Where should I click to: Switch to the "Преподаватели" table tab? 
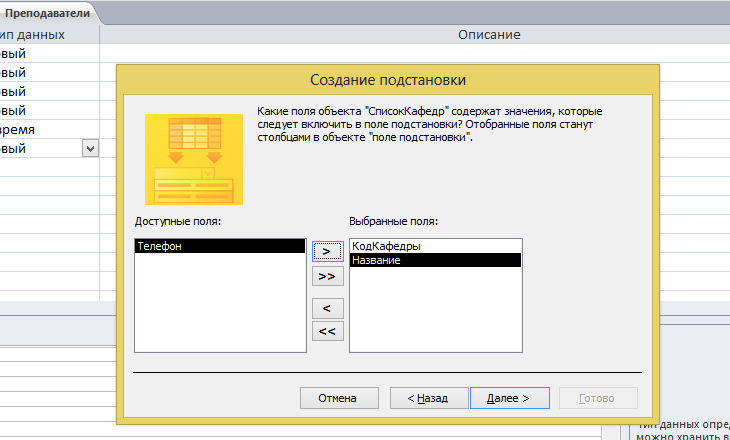pyautogui.click(x=48, y=13)
